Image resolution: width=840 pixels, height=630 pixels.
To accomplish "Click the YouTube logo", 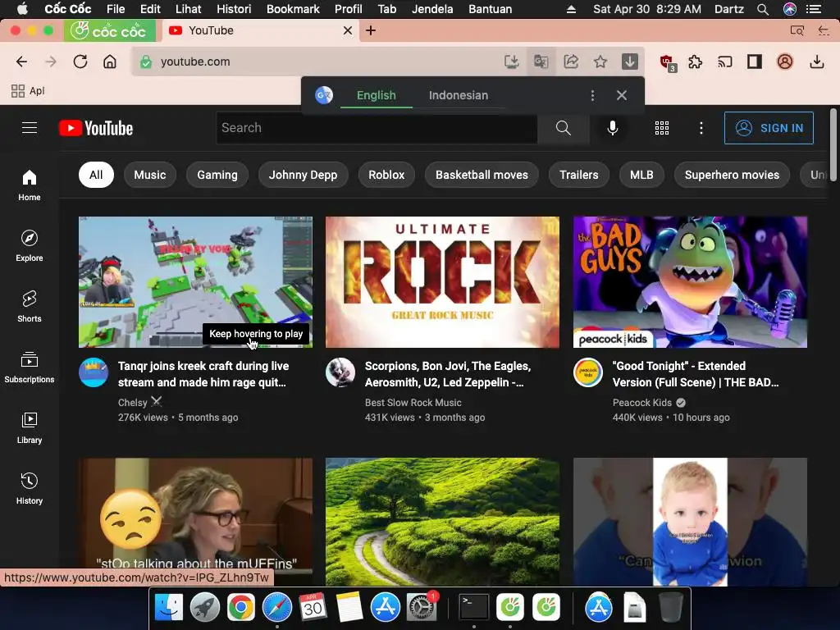I will click(x=96, y=128).
